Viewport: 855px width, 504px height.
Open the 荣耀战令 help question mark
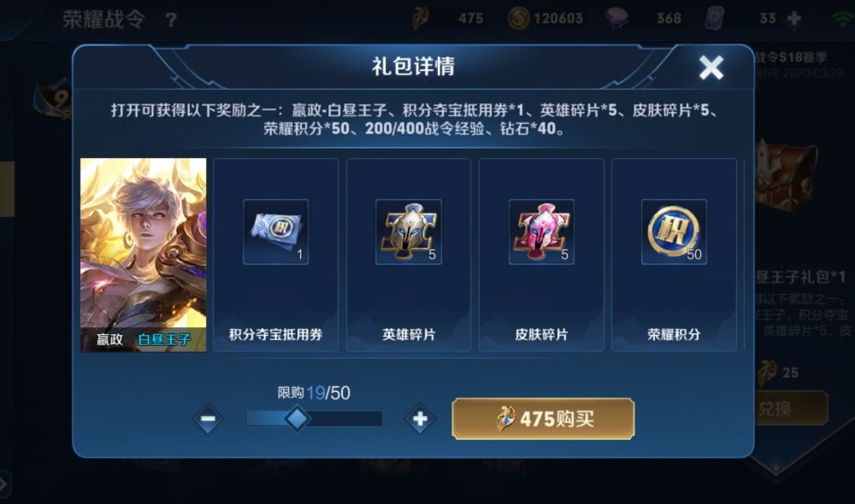pos(171,21)
